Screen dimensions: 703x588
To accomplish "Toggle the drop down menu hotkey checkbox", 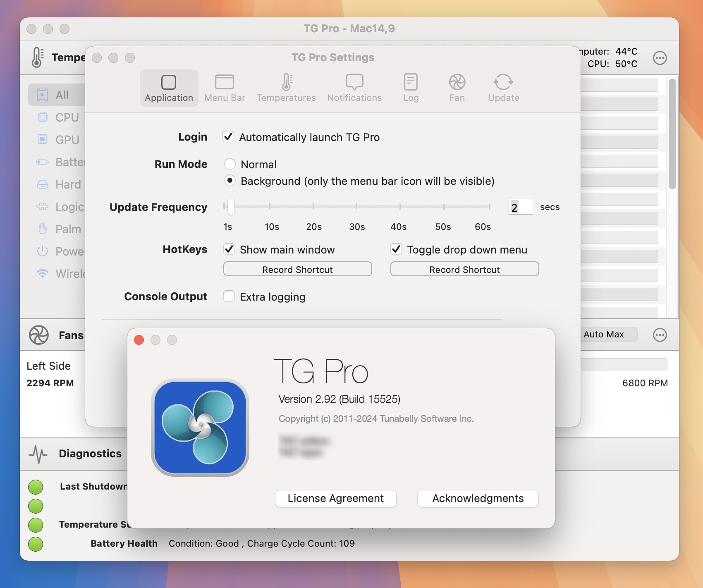I will point(396,249).
